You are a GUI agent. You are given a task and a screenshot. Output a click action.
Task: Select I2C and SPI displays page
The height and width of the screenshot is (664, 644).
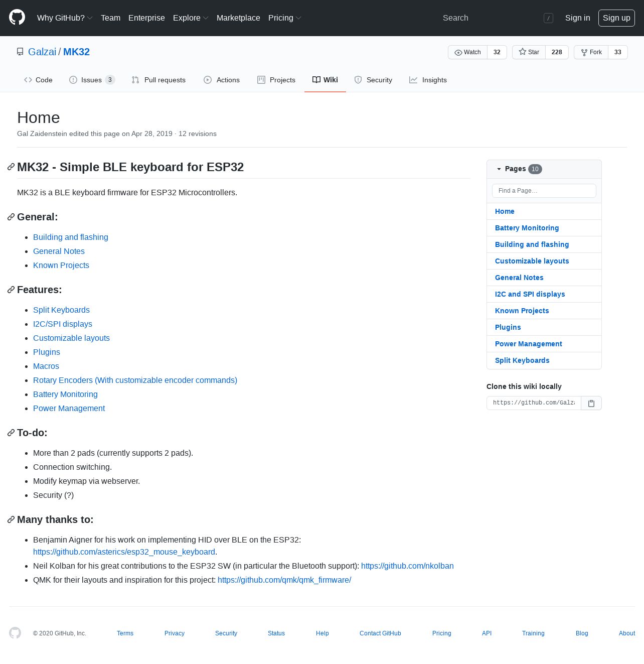point(530,294)
